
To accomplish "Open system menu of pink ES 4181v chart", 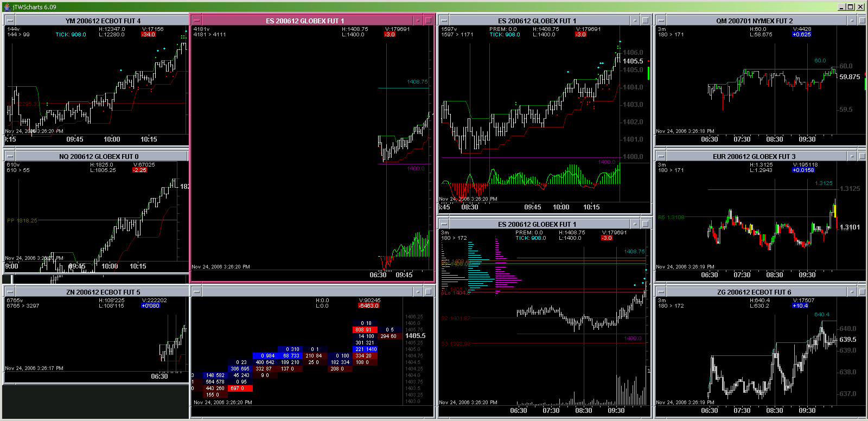I will click(x=197, y=20).
